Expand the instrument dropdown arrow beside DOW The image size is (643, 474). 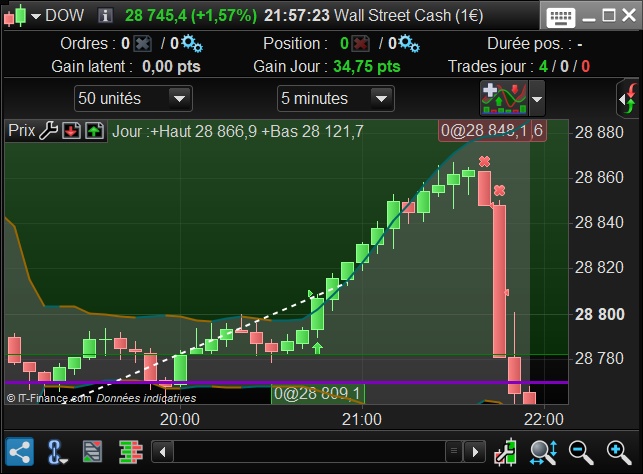click(x=36, y=16)
